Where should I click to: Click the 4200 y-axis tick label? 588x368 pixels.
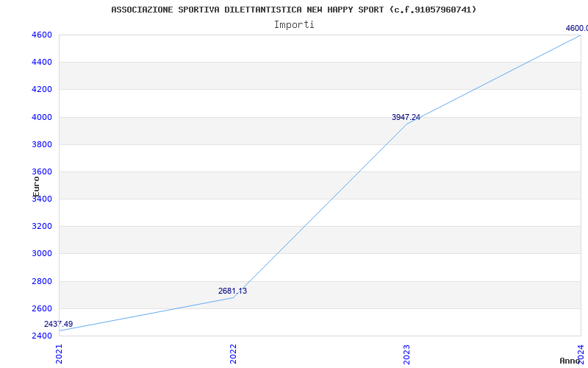[42, 89]
